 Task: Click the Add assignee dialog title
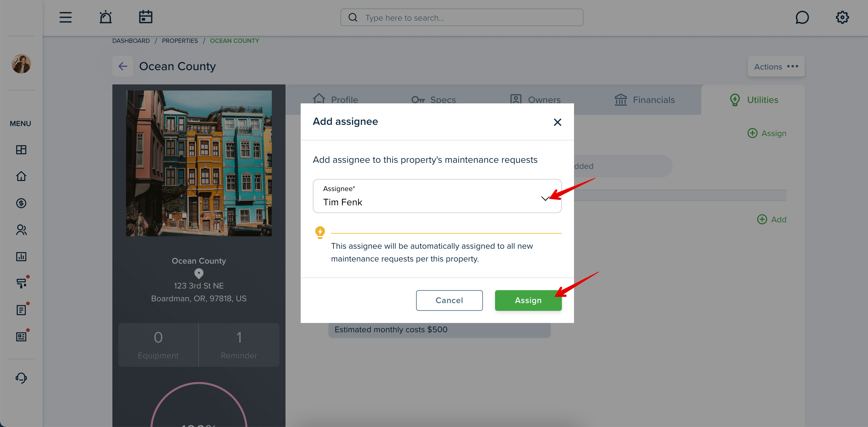345,121
